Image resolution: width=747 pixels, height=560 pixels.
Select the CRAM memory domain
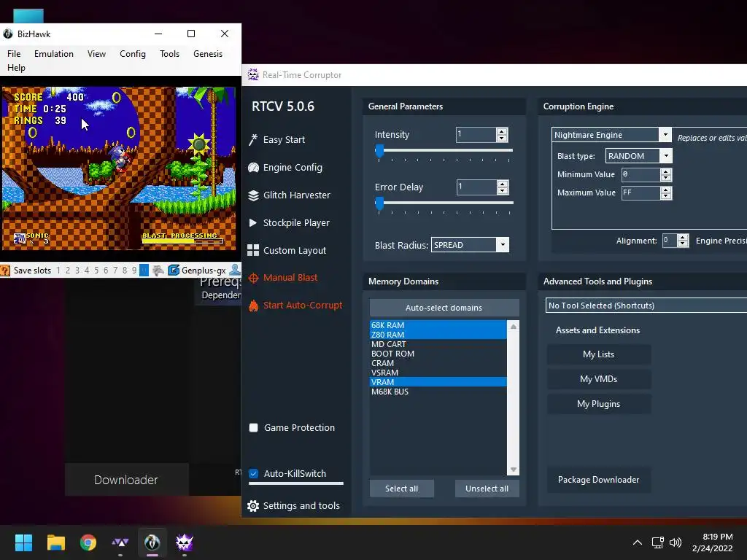pos(438,363)
